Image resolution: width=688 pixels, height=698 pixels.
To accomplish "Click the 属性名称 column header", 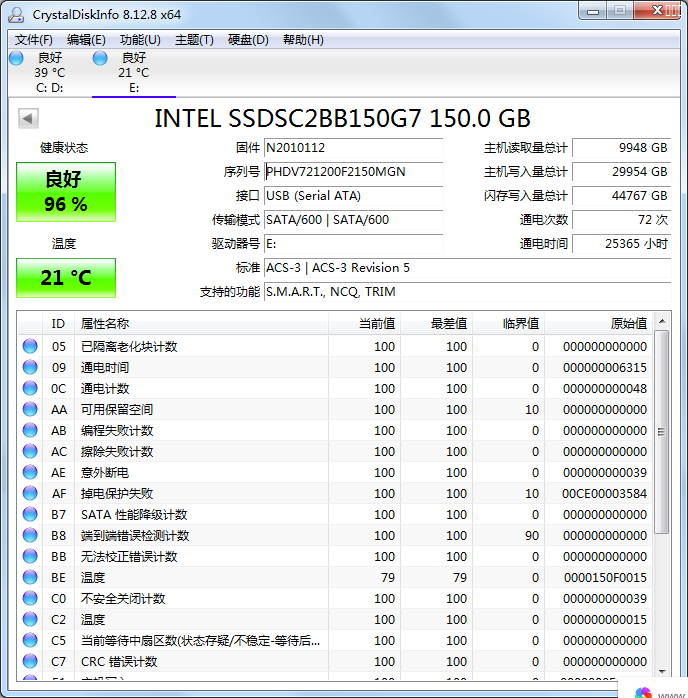I will pyautogui.click(x=201, y=324).
